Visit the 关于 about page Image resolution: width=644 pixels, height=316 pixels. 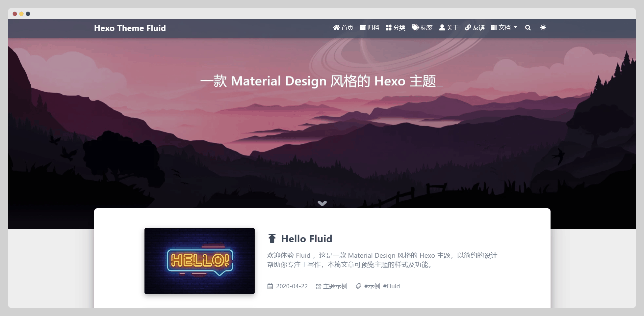click(x=449, y=28)
